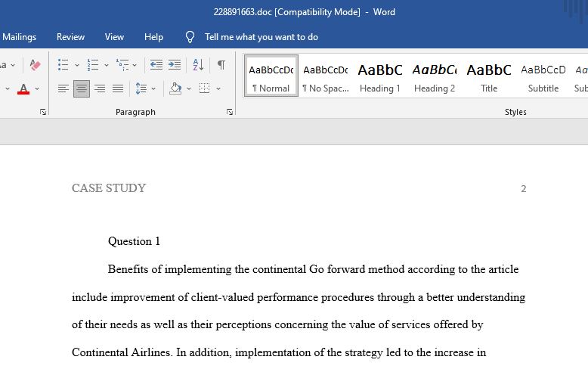Image resolution: width=588 pixels, height=369 pixels.
Task: Apply Numbering list formatting
Action: click(x=93, y=65)
